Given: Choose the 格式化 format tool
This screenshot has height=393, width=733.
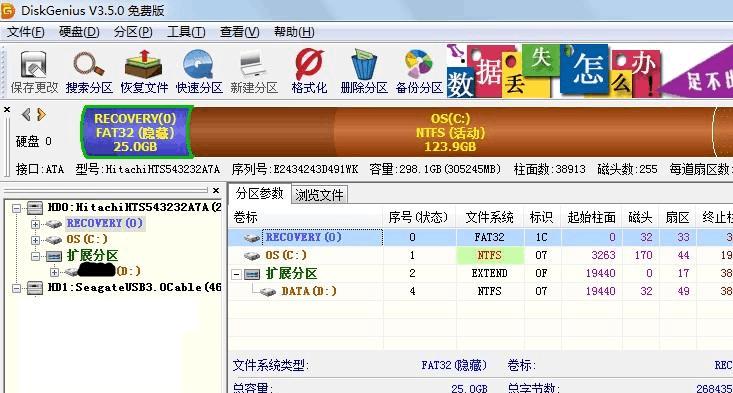Looking at the screenshot, I should [309, 72].
